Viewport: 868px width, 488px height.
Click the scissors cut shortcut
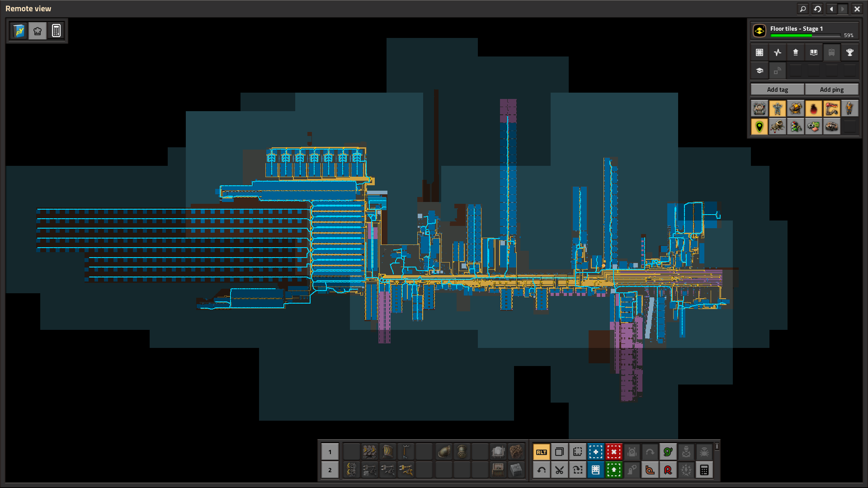pyautogui.click(x=560, y=470)
